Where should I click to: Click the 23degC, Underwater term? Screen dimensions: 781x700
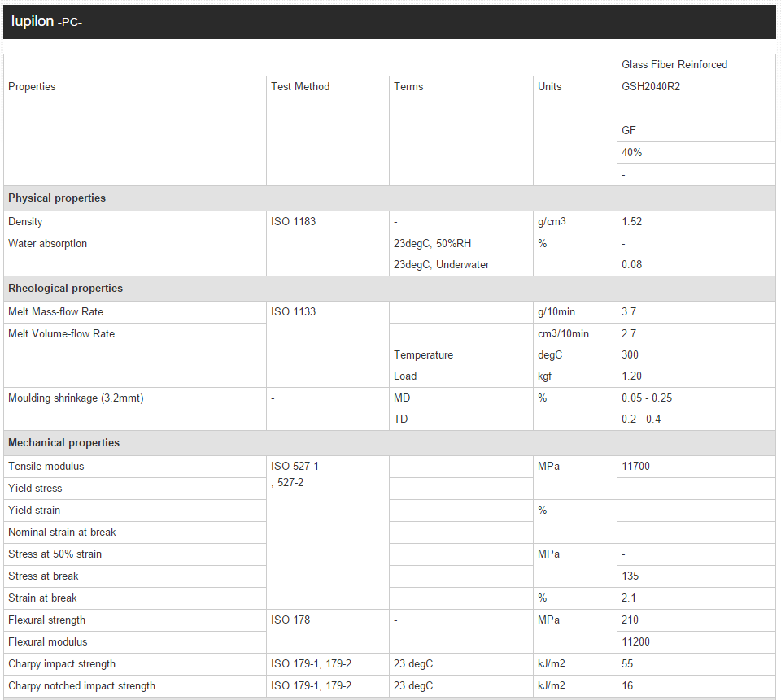pyautogui.click(x=441, y=265)
